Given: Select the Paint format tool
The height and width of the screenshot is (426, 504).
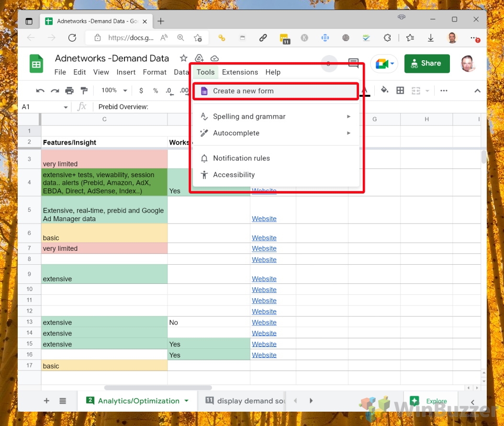Looking at the screenshot, I should click(84, 91).
